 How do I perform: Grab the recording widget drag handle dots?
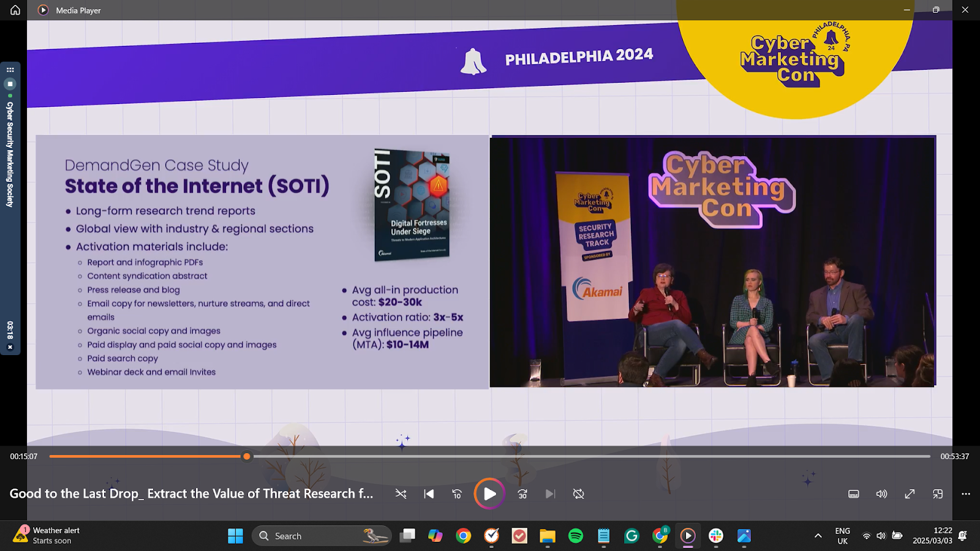pyautogui.click(x=10, y=70)
